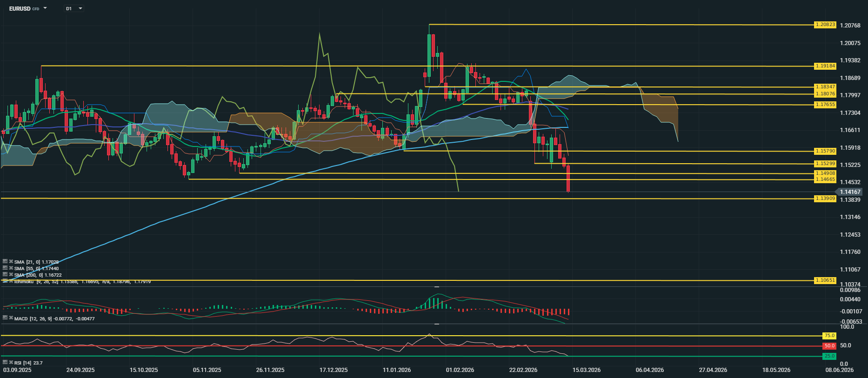Click the MACD panel top resize handle
868x378 pixels.
coord(437,287)
